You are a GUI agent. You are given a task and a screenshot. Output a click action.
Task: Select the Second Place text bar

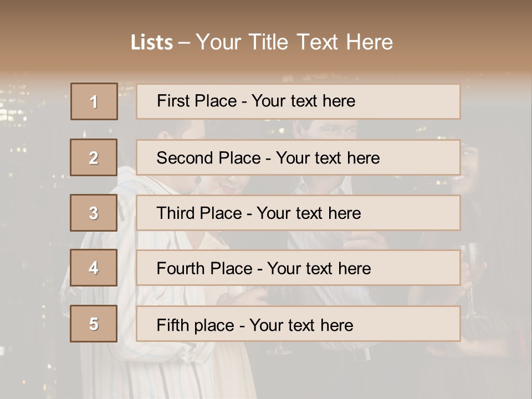coord(298,157)
